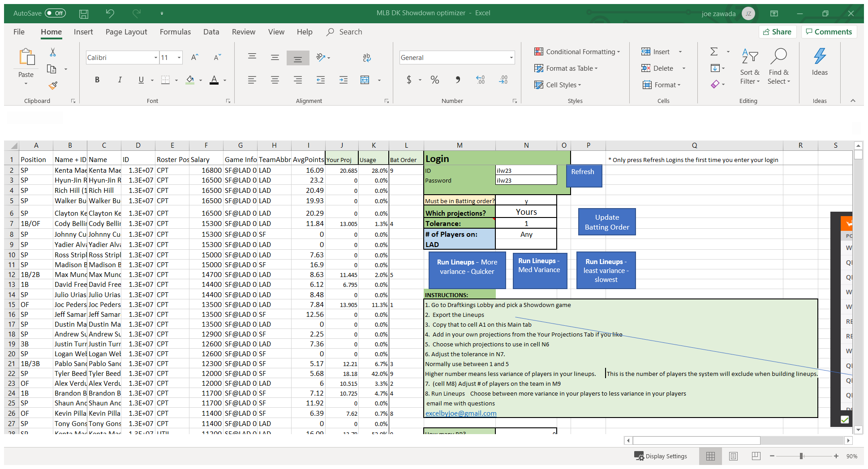This screenshot has height=469, width=868.
Task: Toggle Bold formatting
Action: 97,80
